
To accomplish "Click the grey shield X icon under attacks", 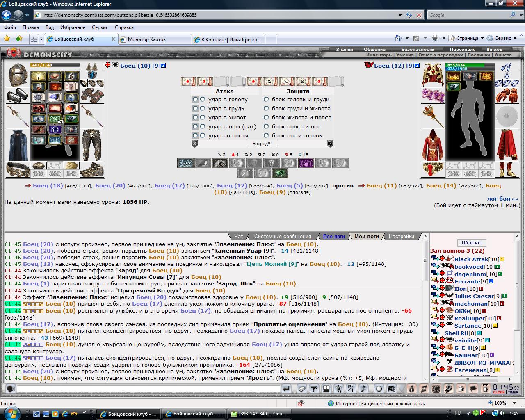I will [x=195, y=144].
